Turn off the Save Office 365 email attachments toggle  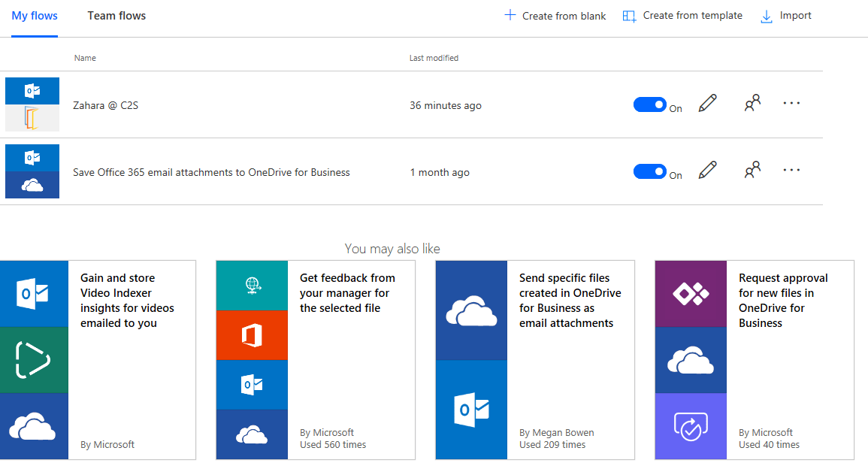[650, 171]
